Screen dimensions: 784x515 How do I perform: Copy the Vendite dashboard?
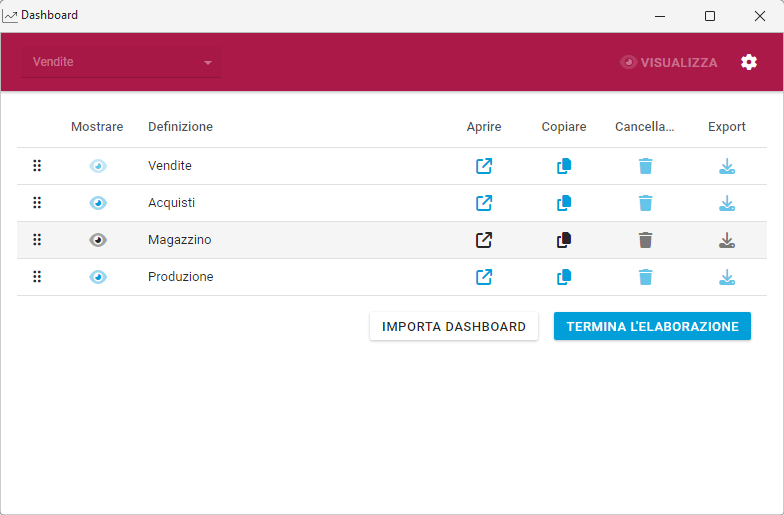point(564,166)
